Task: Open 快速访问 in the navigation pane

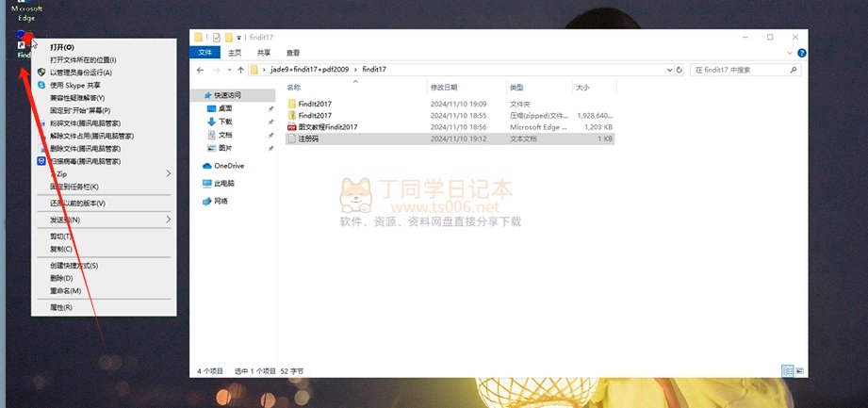Action: pyautogui.click(x=227, y=95)
